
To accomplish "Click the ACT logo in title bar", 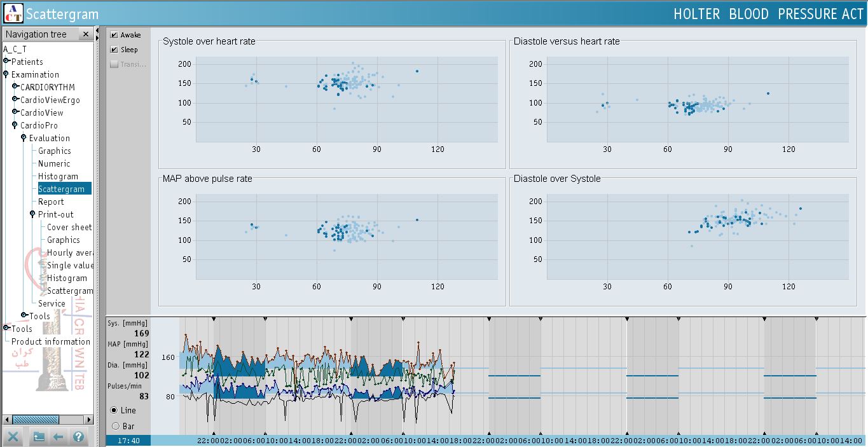I will [13, 13].
